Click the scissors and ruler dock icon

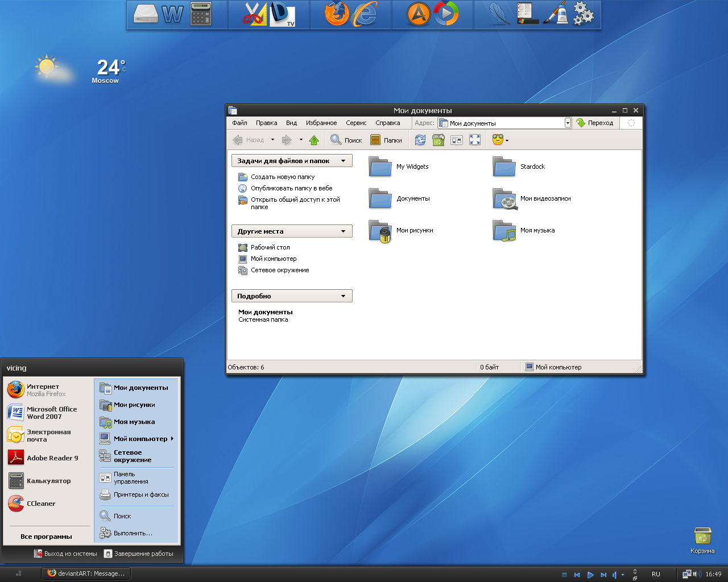[x=255, y=14]
